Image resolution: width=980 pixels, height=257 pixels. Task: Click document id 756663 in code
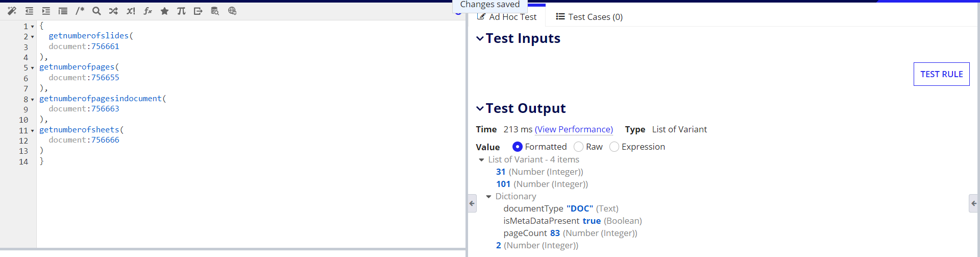click(x=105, y=109)
